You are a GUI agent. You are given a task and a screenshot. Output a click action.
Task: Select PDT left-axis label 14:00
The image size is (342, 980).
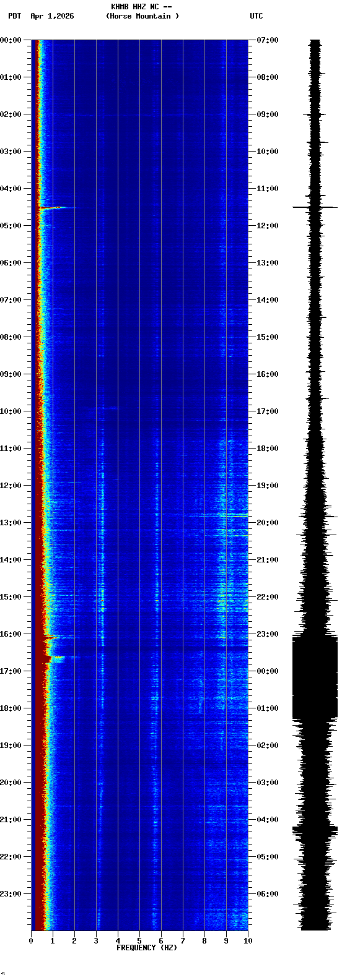pos(11,560)
